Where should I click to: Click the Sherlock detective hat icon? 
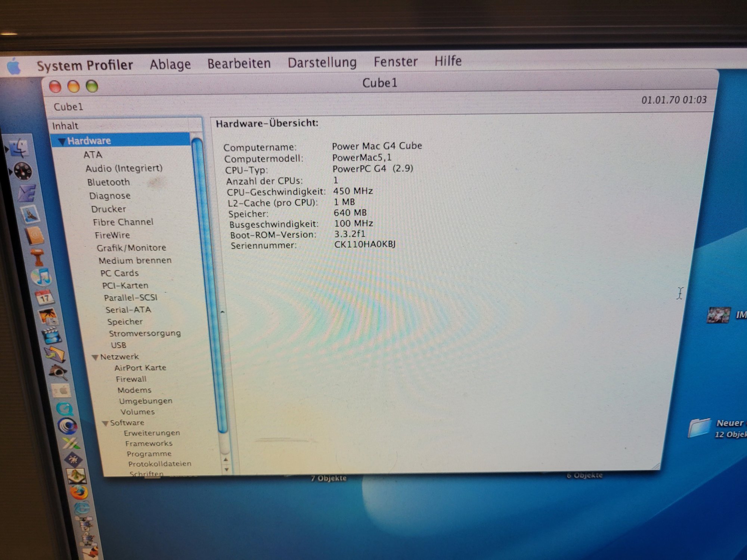[58, 371]
